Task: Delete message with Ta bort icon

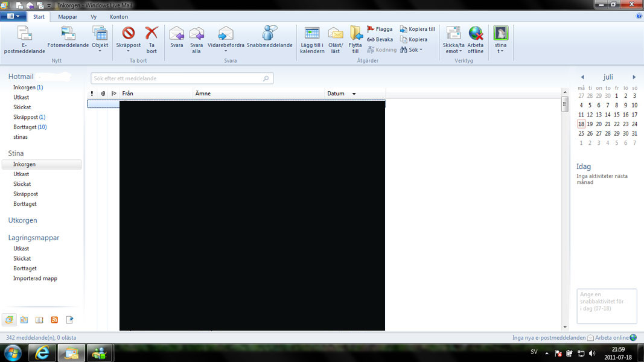Action: click(x=151, y=34)
